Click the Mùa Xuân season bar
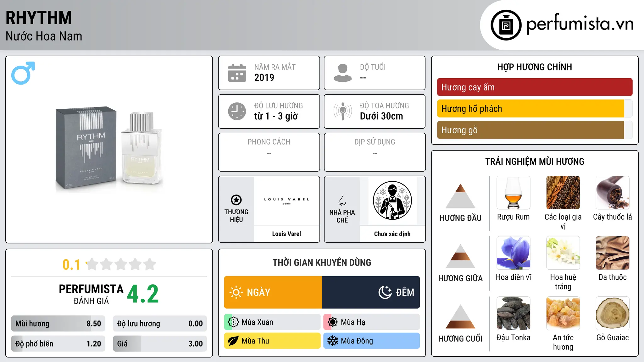The width and height of the screenshot is (644, 362). pyautogui.click(x=272, y=322)
